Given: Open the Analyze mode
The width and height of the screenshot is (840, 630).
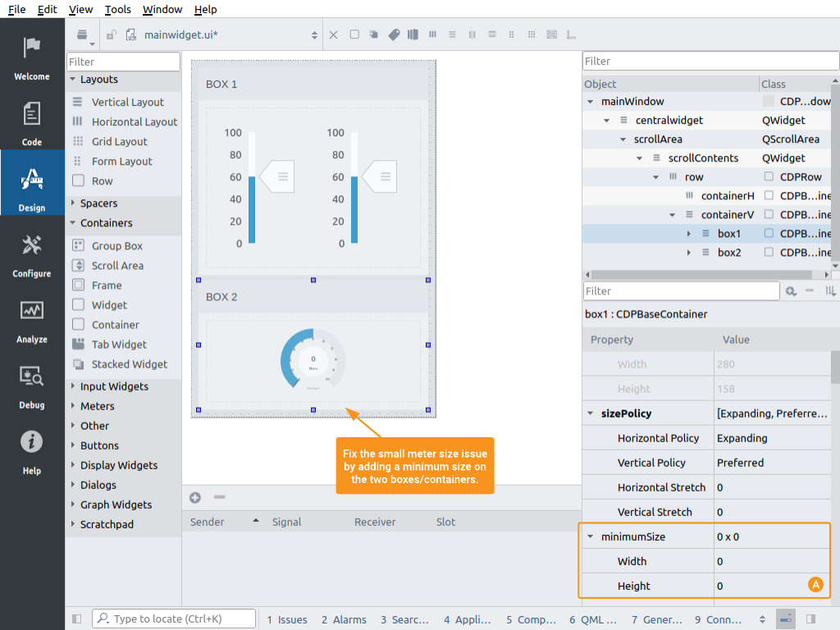Looking at the screenshot, I should [x=32, y=320].
